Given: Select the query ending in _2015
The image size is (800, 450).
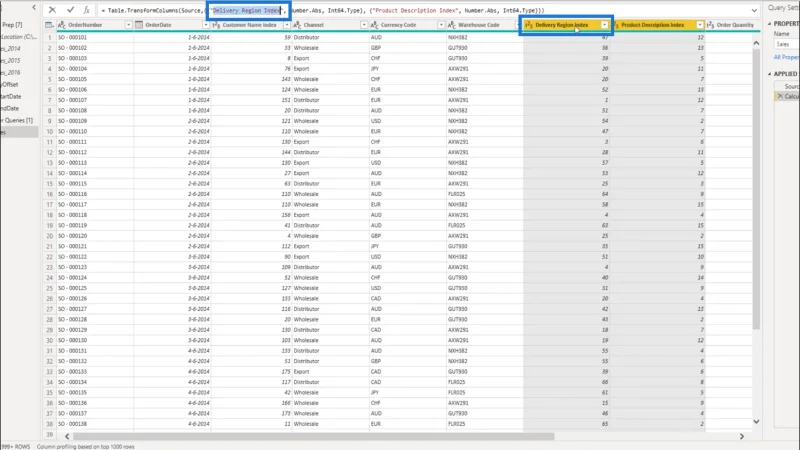Looking at the screenshot, I should 10,60.
